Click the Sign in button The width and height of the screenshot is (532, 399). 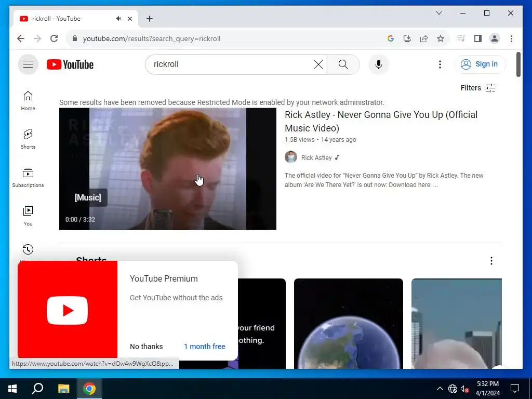click(480, 64)
